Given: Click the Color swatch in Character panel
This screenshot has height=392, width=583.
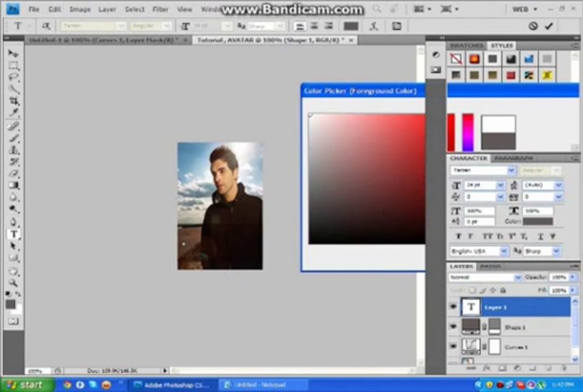Looking at the screenshot, I should click(538, 221).
